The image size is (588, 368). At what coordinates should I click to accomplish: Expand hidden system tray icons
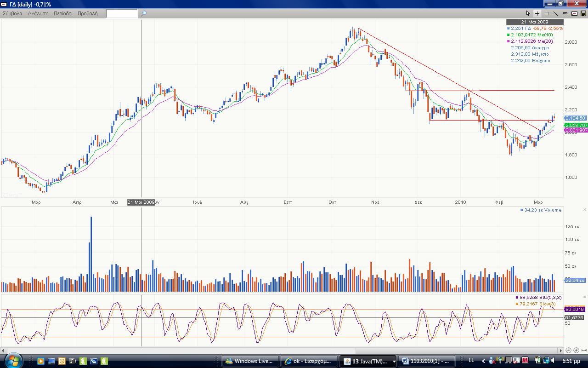click(x=483, y=361)
